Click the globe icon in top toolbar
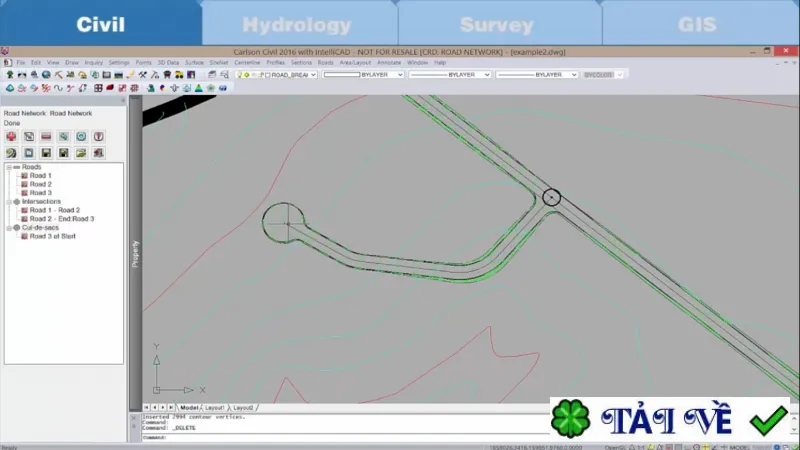800x450 pixels. click(46, 74)
